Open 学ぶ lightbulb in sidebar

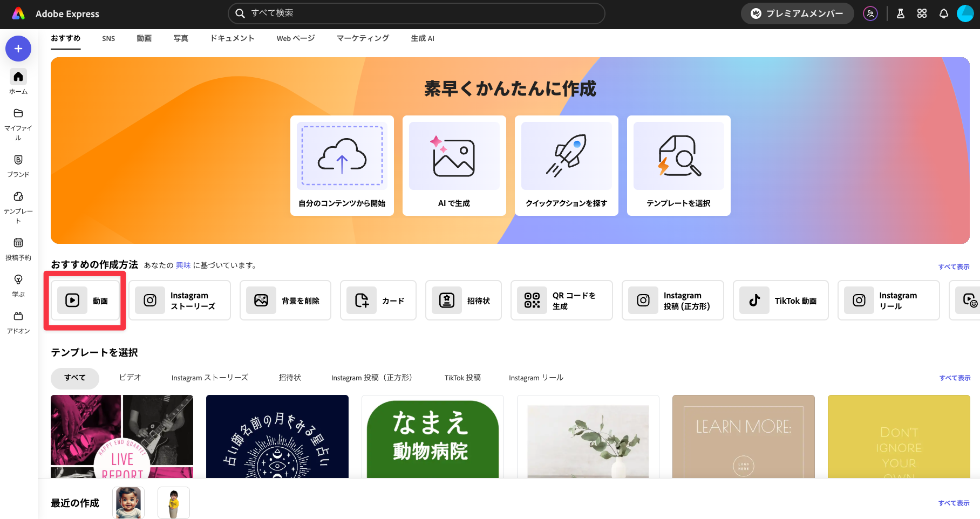pos(18,286)
